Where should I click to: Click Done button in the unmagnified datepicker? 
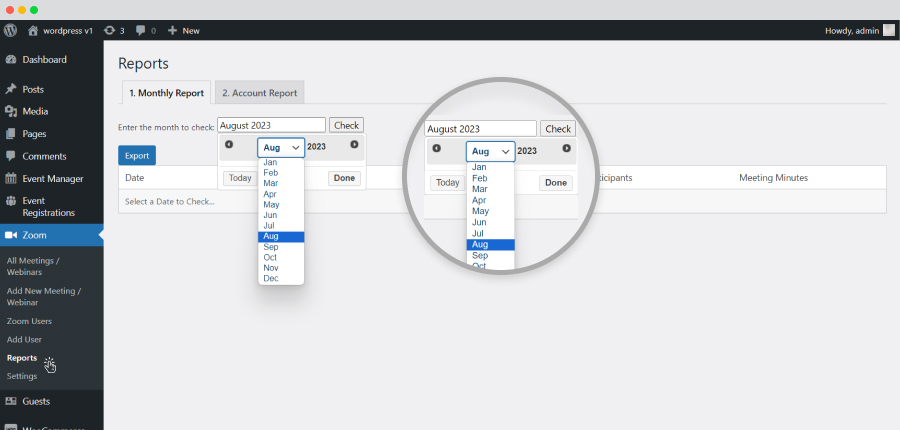pyautogui.click(x=344, y=178)
